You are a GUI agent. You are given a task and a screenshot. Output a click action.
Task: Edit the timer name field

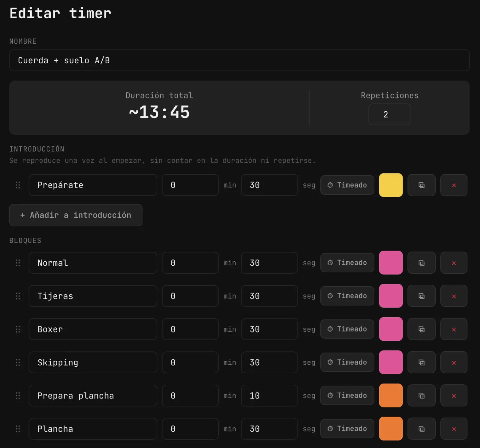point(239,60)
